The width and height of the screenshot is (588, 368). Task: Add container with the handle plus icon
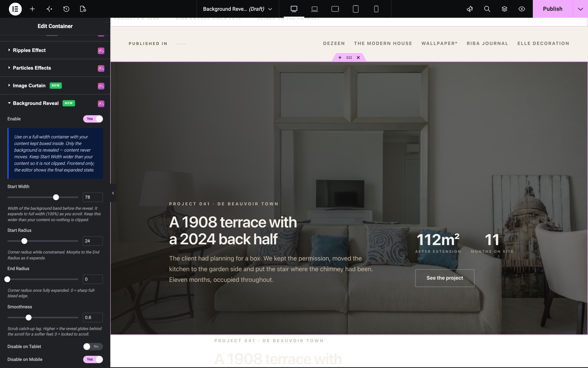coord(340,57)
